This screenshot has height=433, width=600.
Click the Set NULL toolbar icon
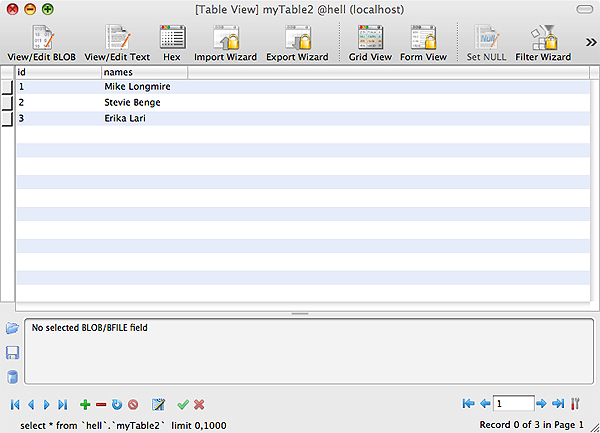(x=486, y=43)
